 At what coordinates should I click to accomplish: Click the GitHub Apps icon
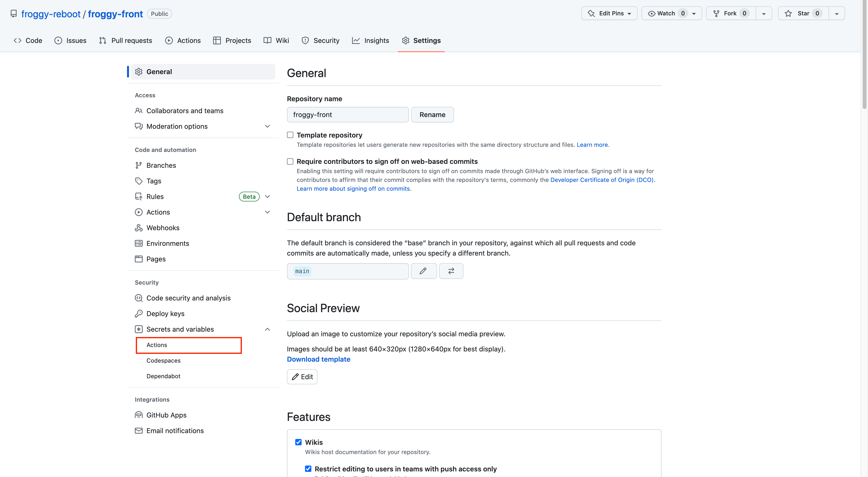click(x=138, y=415)
